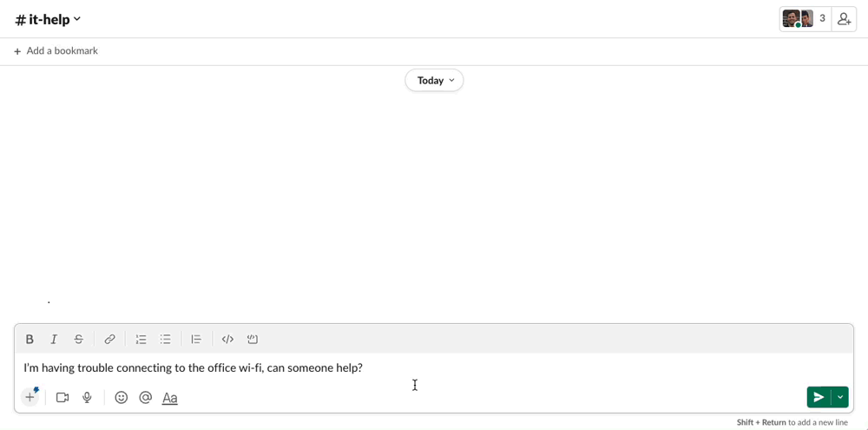View the channel members avatars
Screen dimensions: 868x430
[x=805, y=19]
